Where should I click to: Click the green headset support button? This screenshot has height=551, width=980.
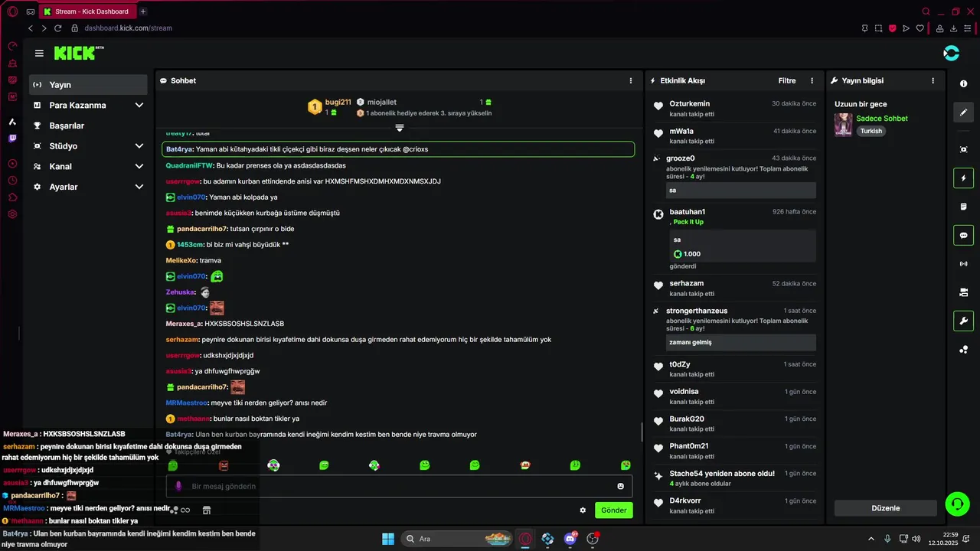pyautogui.click(x=957, y=504)
